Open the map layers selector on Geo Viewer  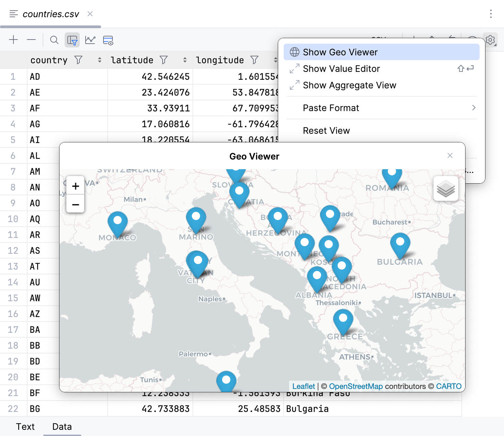[x=446, y=188]
